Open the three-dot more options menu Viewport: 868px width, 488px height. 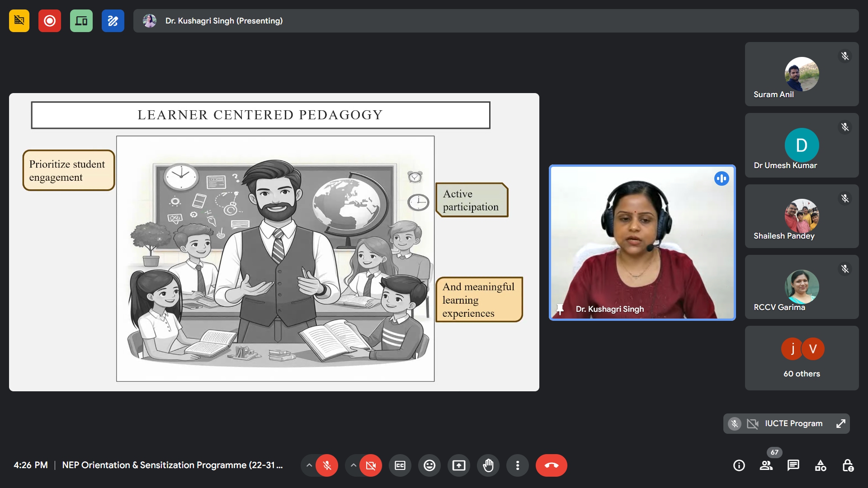(x=518, y=465)
